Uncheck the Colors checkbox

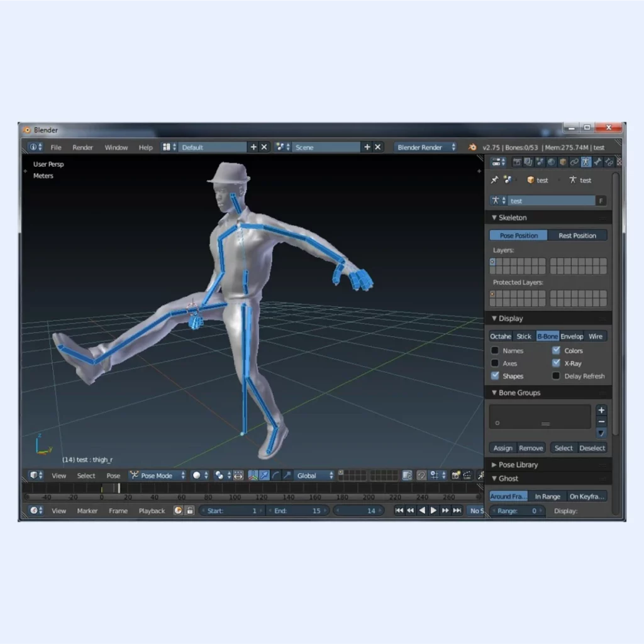pyautogui.click(x=556, y=350)
